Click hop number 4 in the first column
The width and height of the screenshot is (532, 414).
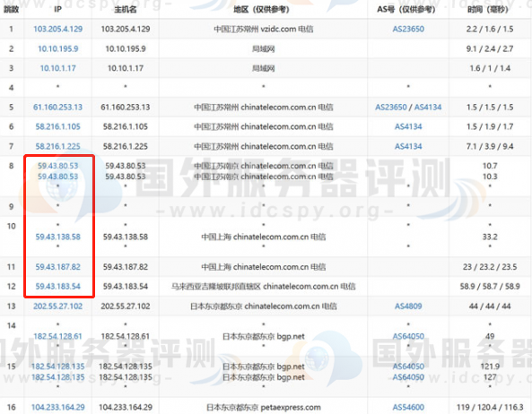pos(11,88)
